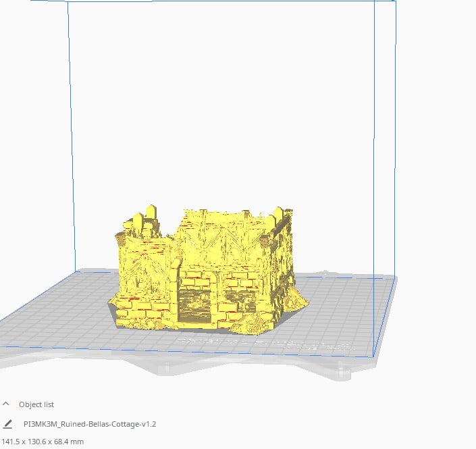Click the pencil rename icon

8,424
